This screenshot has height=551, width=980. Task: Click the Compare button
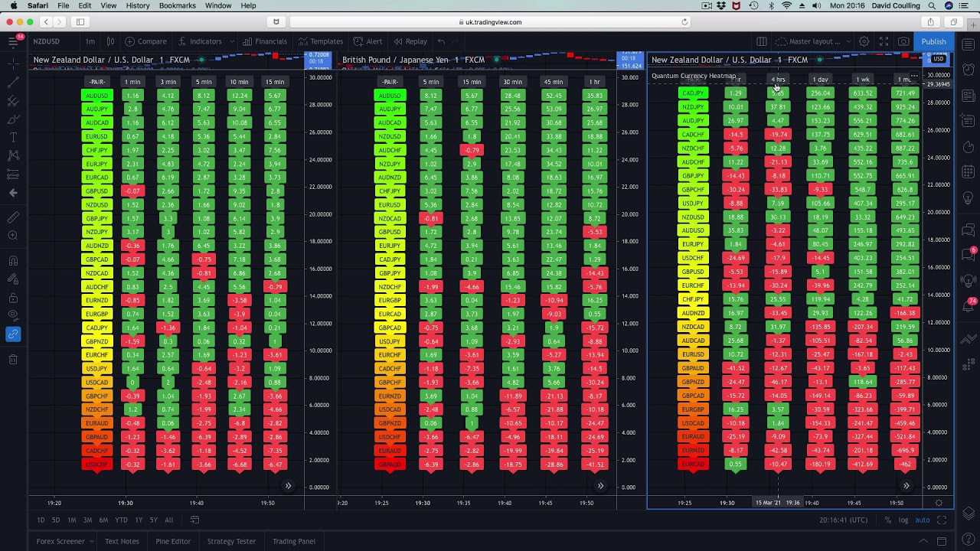click(145, 41)
